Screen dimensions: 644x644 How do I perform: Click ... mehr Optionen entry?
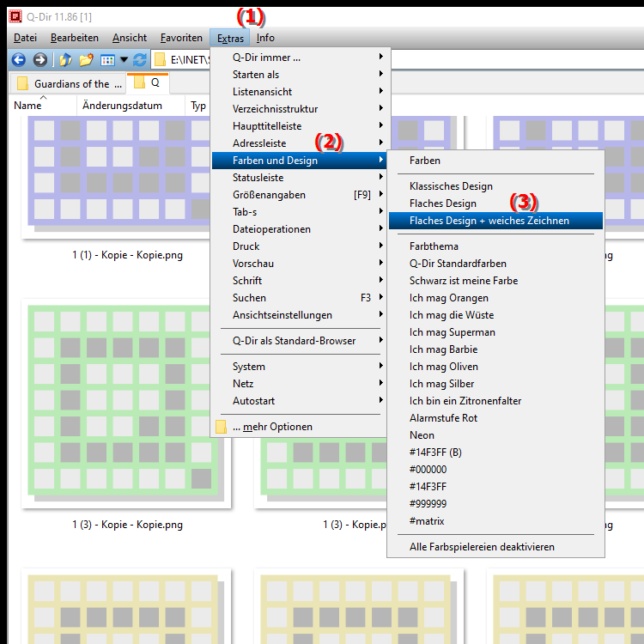(299, 427)
